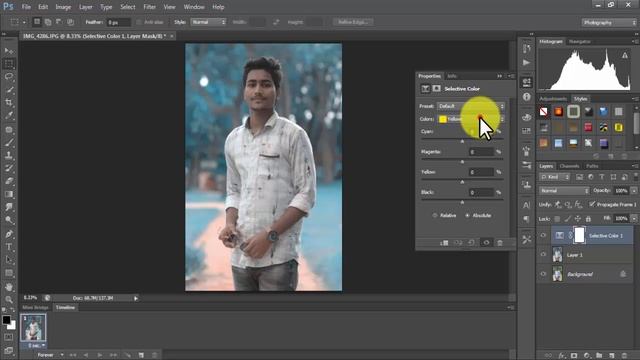640x360 pixels.
Task: Click the Add to selection icon
Action: click(48, 22)
